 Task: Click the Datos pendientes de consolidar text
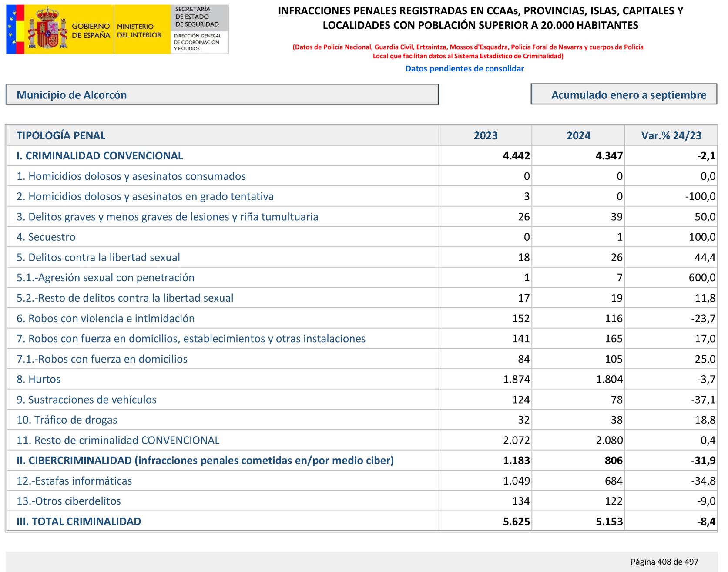click(x=464, y=68)
